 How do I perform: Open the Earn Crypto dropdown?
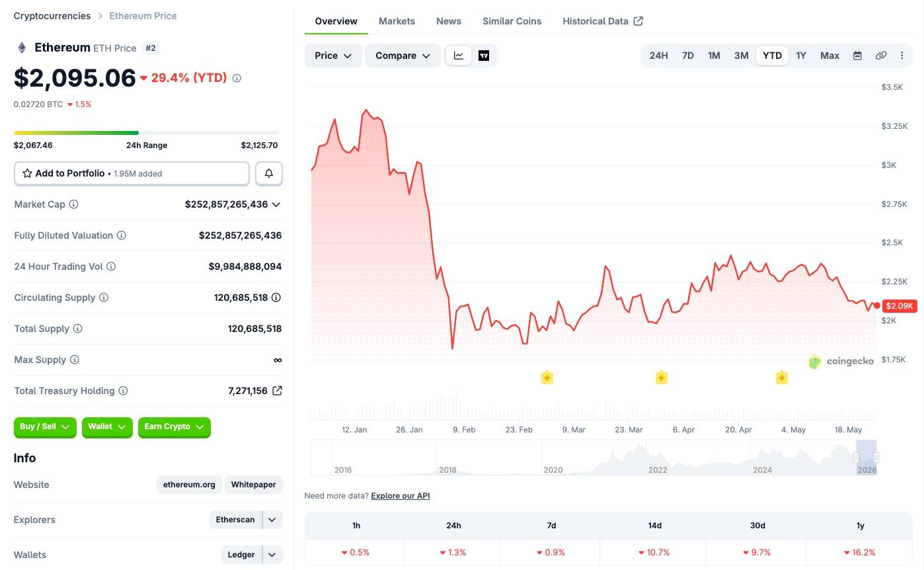pyautogui.click(x=174, y=427)
